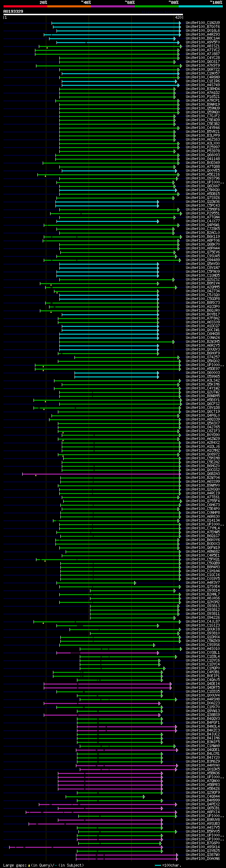226x868 pixels.
Task: Select hit label UniRef100_O14134
Action: point(203,521)
